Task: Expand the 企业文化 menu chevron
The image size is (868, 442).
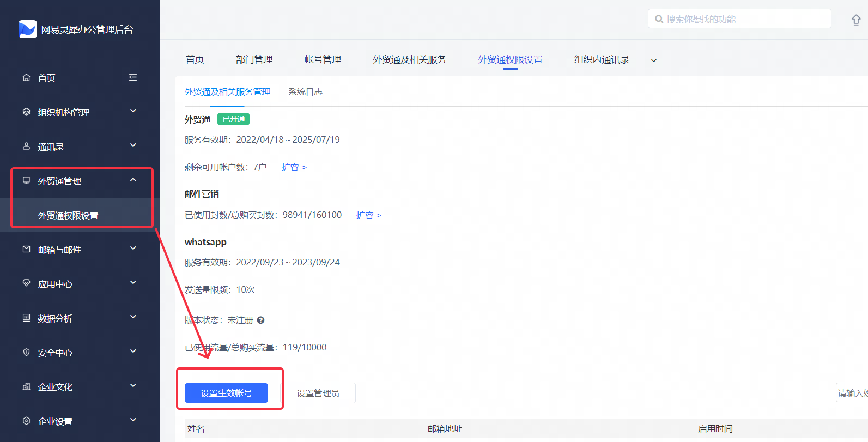Action: coord(133,386)
